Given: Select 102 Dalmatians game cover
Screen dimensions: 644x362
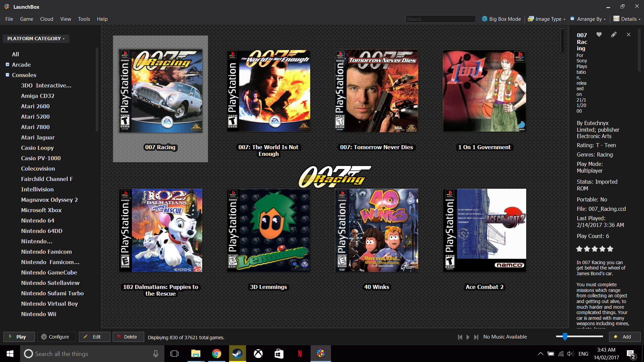Looking at the screenshot, I should (161, 230).
